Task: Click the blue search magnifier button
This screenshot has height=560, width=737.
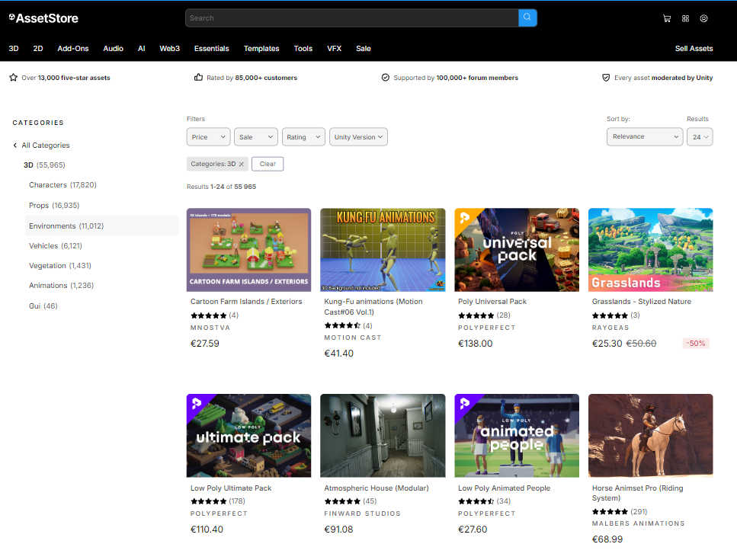Action: pos(527,18)
